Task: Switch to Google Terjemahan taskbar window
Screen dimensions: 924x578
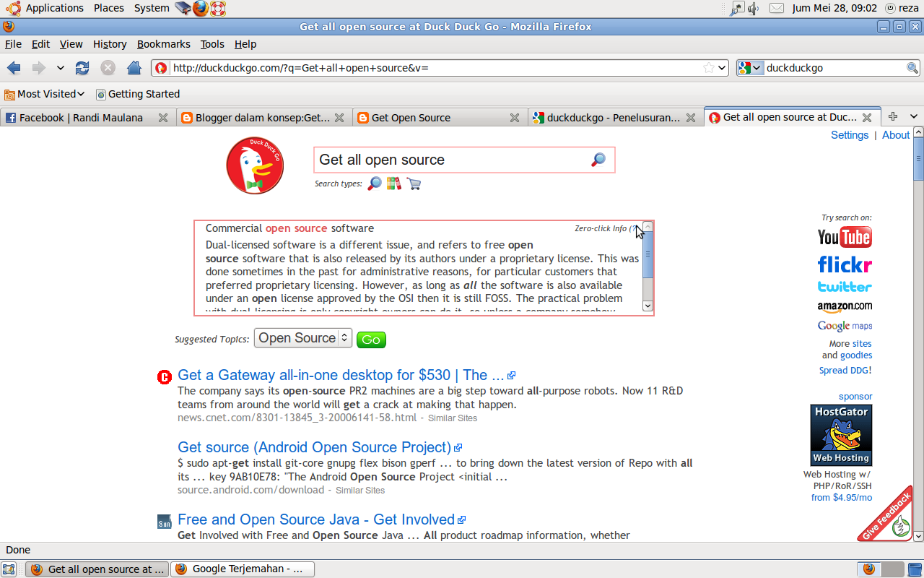Action: pos(242,569)
